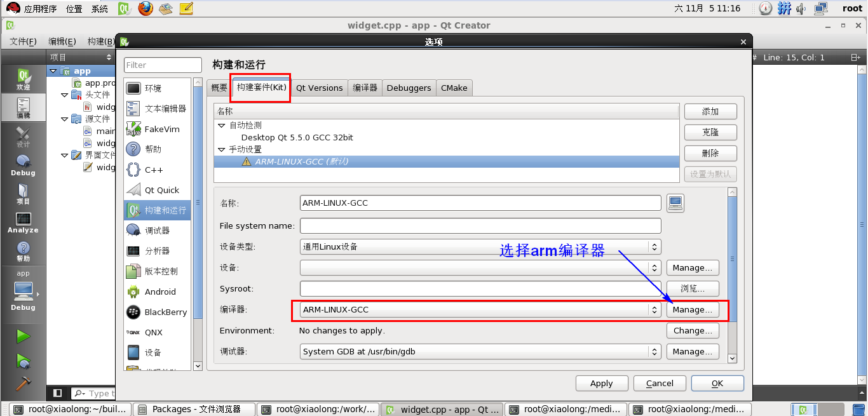Open Analyze mode in sidebar
Viewport: 868px width, 416px height.
pos(23,222)
